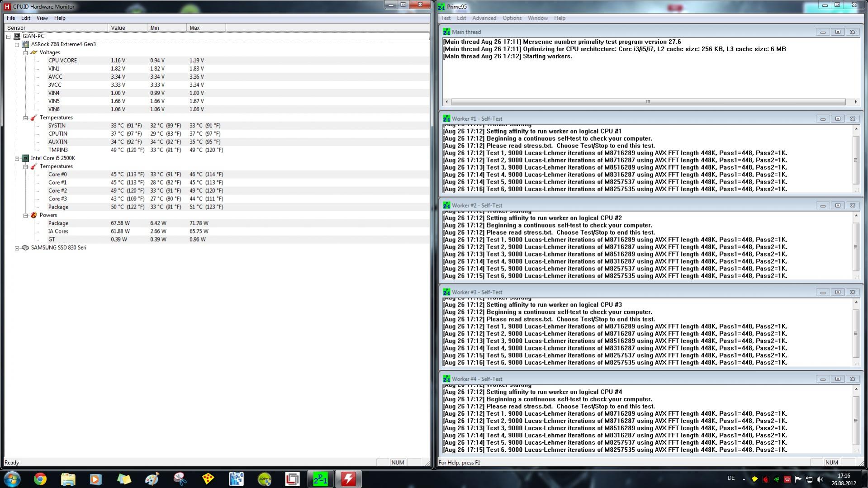Click the Worker #1 window icon
Screen dimensions: 868x488
[446, 118]
